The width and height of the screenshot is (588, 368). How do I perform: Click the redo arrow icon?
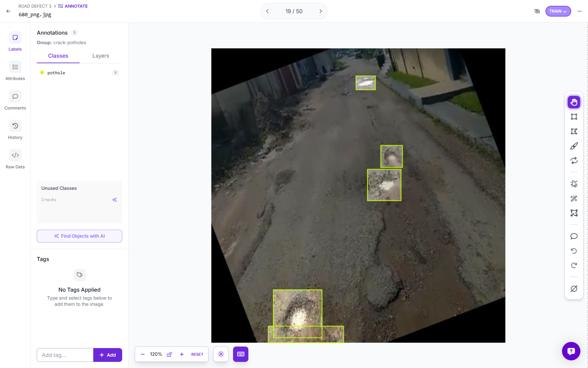(x=574, y=266)
